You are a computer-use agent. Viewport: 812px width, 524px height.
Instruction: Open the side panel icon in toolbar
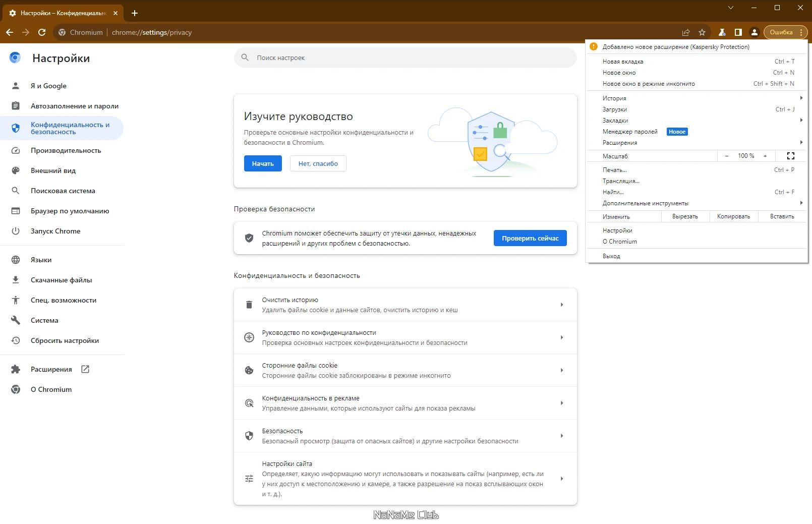[738, 32]
